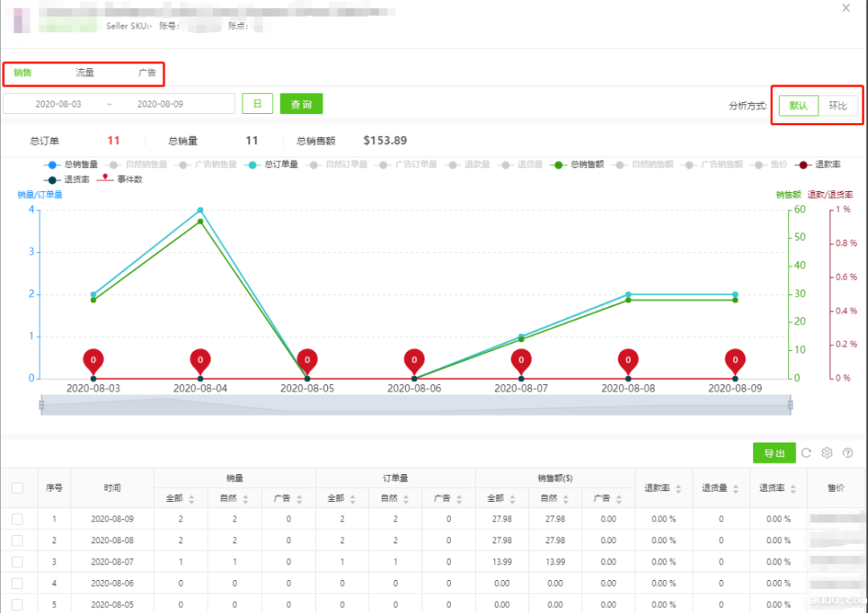Switch to the 流量 tab

(85, 73)
